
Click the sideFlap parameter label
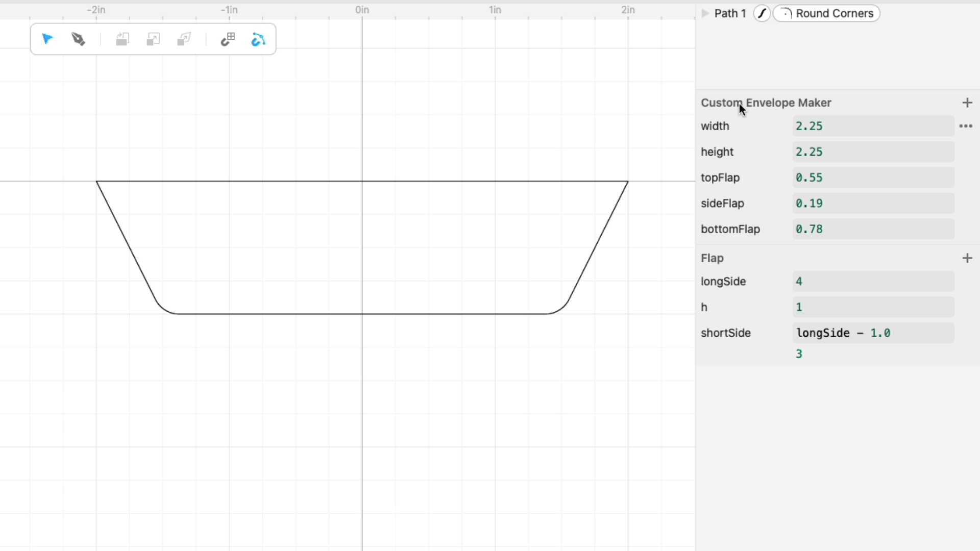click(x=722, y=203)
